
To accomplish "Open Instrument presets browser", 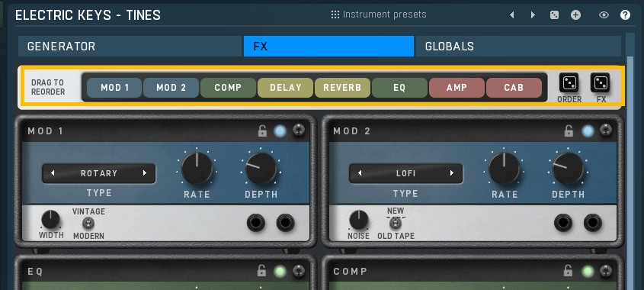I will pyautogui.click(x=379, y=14).
